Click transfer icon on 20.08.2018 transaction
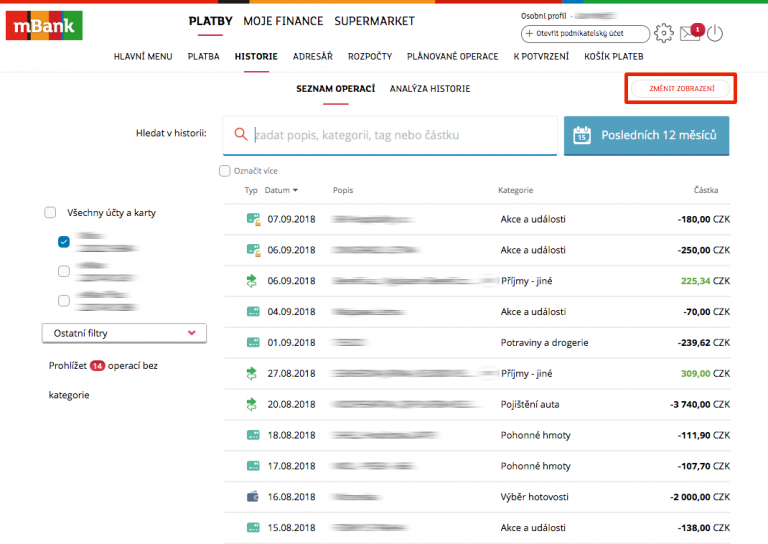Viewport: 768px width, 544px height. [x=252, y=404]
